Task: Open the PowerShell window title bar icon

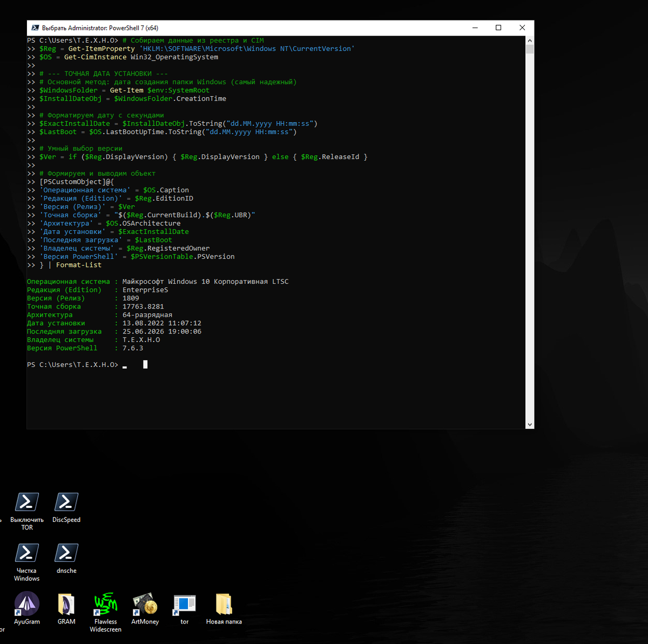Action: point(35,28)
